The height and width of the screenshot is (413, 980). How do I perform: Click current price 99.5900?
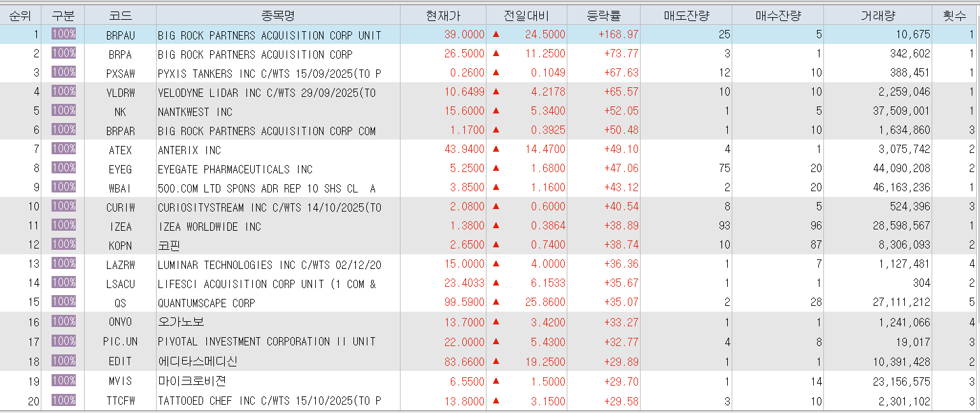click(x=464, y=302)
